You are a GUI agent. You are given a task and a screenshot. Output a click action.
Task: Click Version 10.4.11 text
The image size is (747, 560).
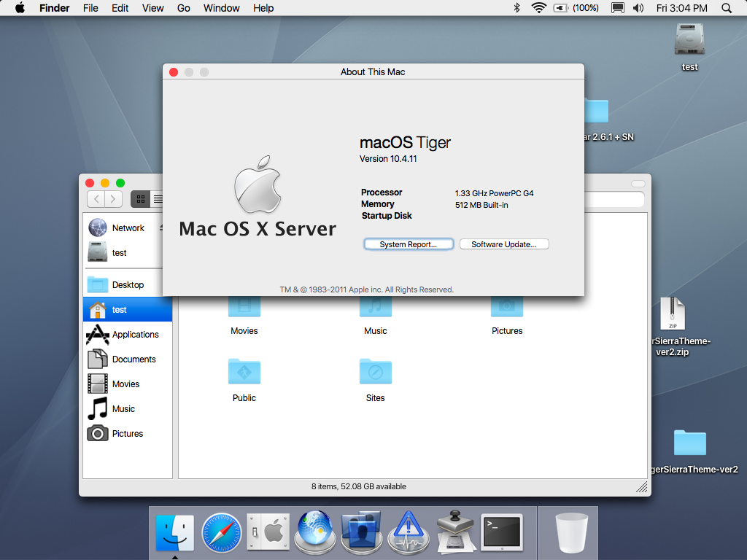click(x=388, y=158)
